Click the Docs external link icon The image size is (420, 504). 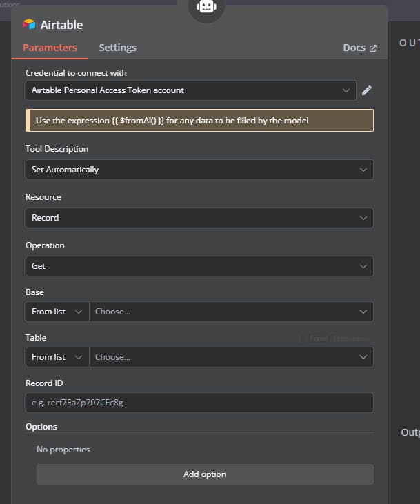point(373,48)
